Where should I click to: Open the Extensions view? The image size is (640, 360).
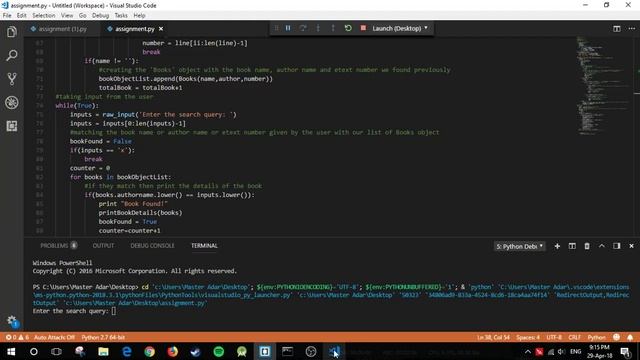(12, 126)
